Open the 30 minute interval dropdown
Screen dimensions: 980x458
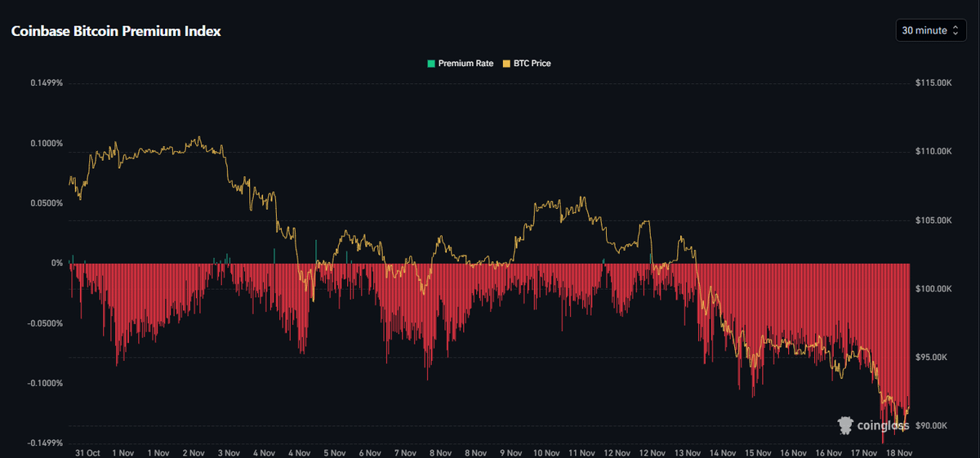point(929,30)
